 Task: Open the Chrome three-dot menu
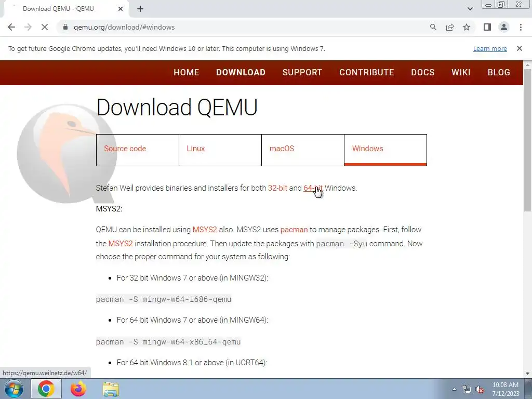coord(521,27)
